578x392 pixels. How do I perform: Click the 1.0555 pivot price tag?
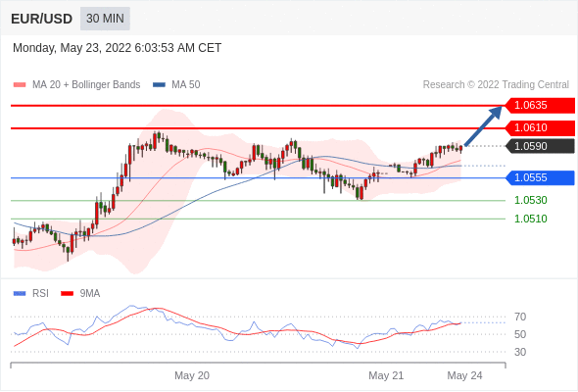(x=540, y=177)
